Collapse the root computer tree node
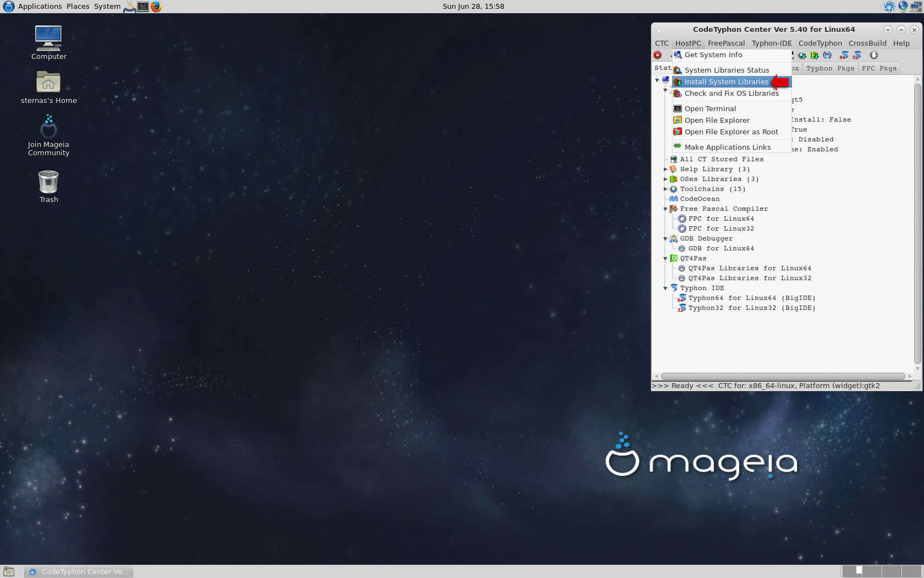 click(657, 80)
